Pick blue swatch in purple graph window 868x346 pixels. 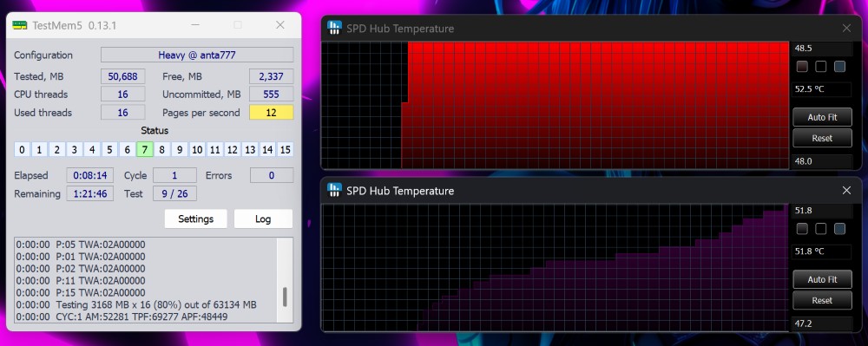pyautogui.click(x=839, y=228)
